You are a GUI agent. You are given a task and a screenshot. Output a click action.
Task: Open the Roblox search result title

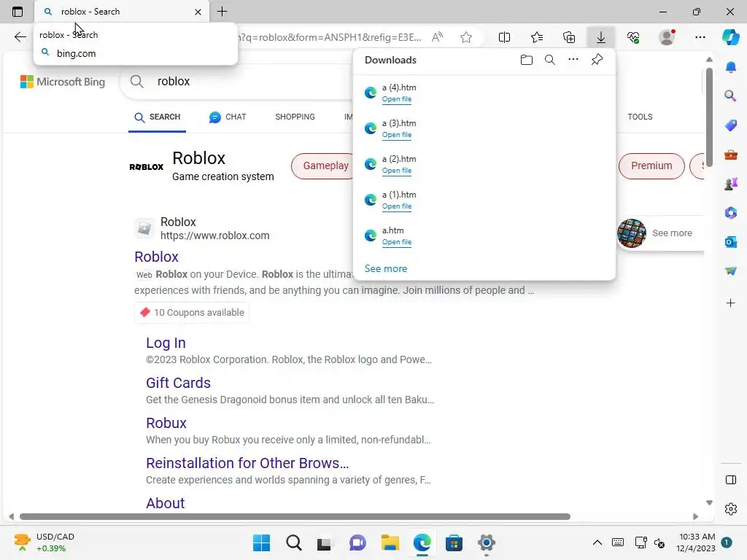coord(156,257)
